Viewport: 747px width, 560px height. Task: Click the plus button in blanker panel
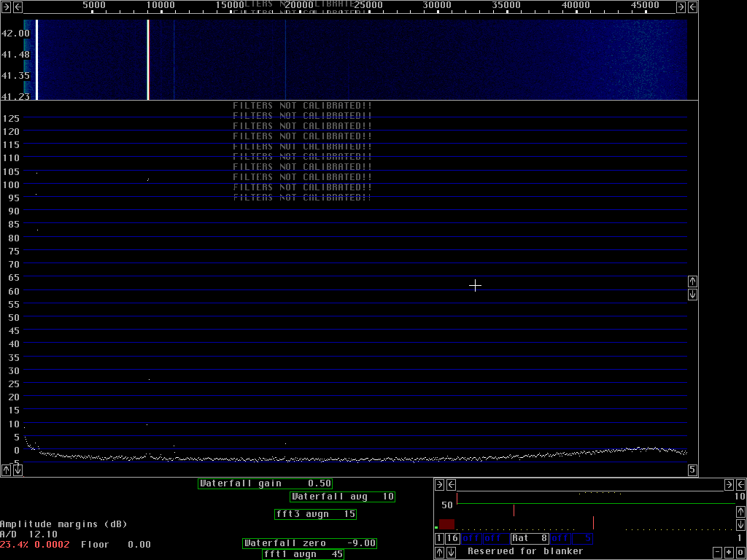[729, 553]
